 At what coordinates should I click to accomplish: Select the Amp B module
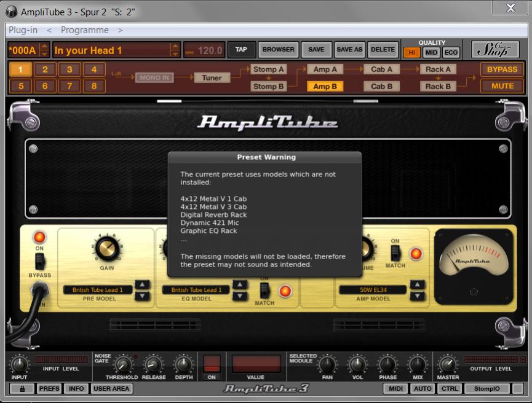(x=325, y=87)
